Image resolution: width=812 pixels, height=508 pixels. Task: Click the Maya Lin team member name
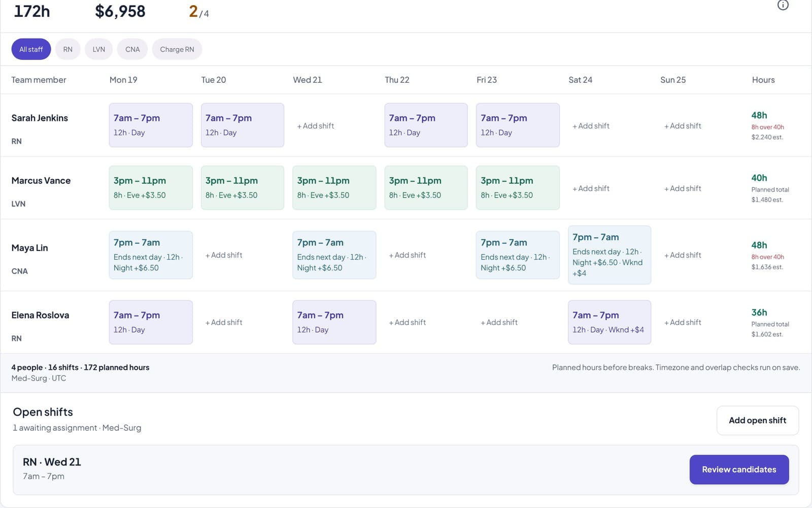pyautogui.click(x=29, y=248)
